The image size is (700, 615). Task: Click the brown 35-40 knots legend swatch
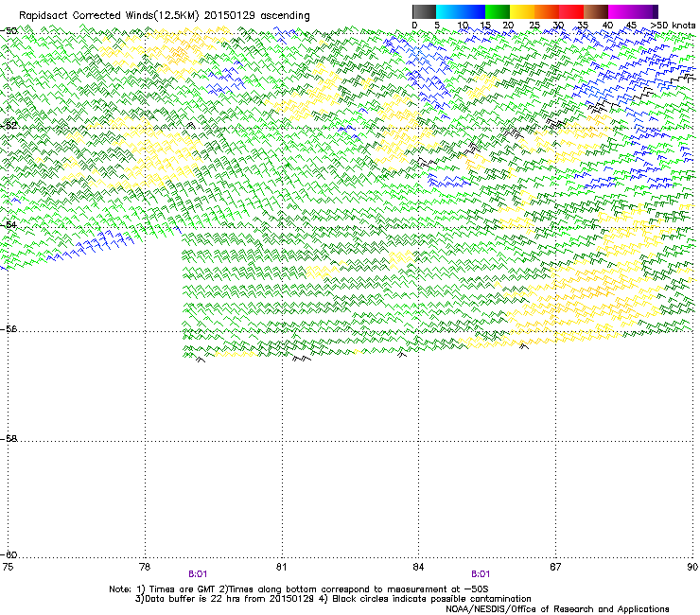[x=596, y=11]
